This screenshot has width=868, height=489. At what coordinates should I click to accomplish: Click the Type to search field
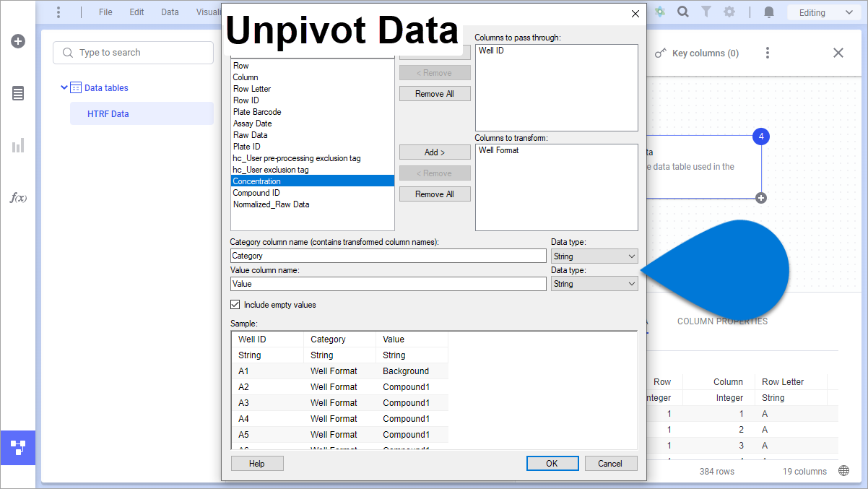pyautogui.click(x=133, y=53)
